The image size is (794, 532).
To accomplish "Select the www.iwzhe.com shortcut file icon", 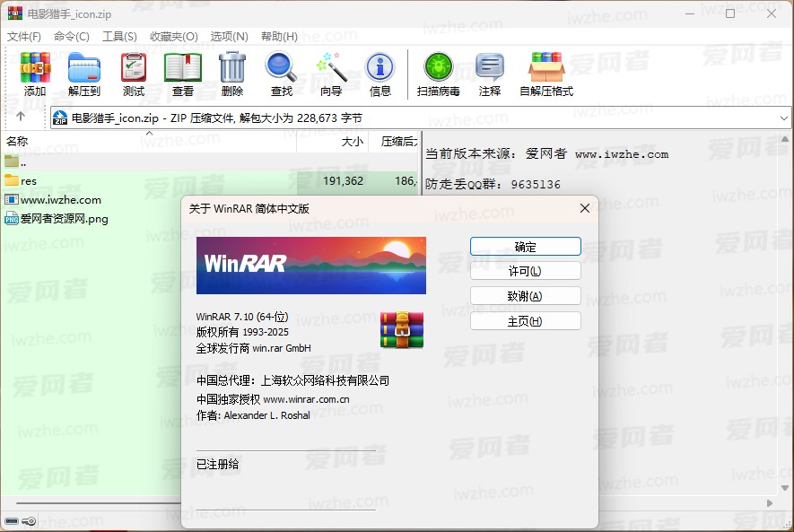I will tap(12, 199).
